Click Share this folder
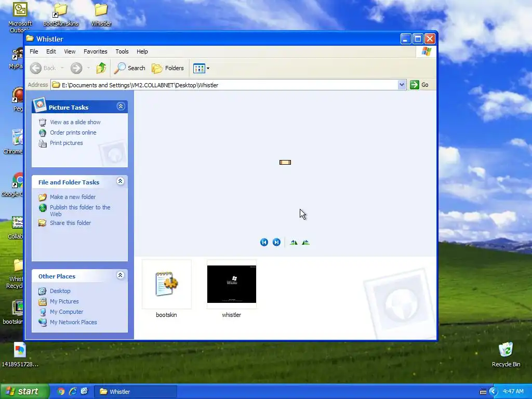The image size is (532, 399). 70,223
